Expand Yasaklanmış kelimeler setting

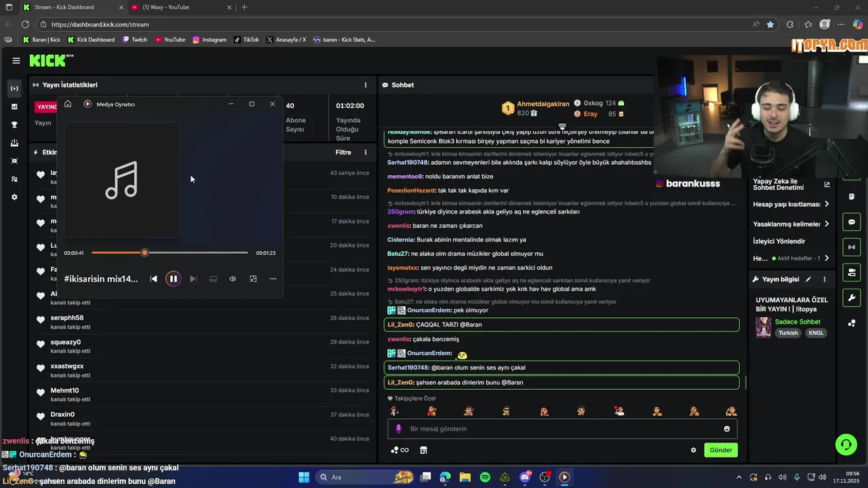pyautogui.click(x=791, y=224)
